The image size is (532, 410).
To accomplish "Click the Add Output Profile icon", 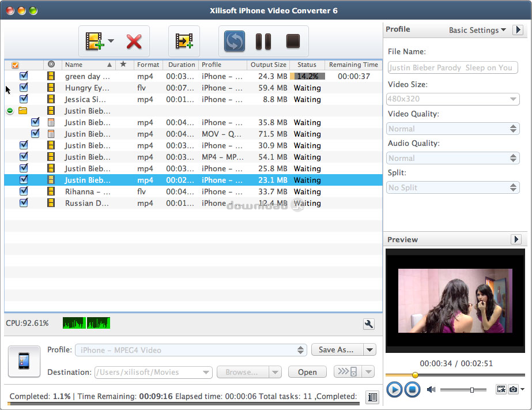I will [184, 41].
